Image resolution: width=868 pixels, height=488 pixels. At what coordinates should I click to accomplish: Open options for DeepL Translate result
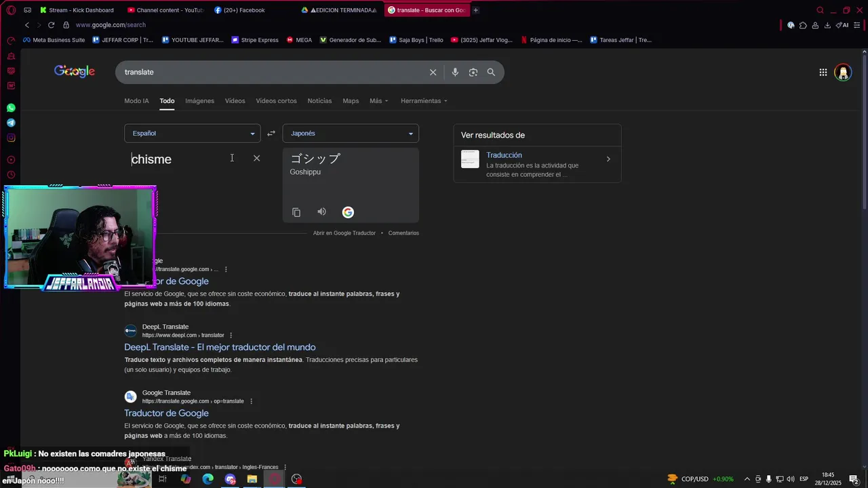tap(231, 335)
